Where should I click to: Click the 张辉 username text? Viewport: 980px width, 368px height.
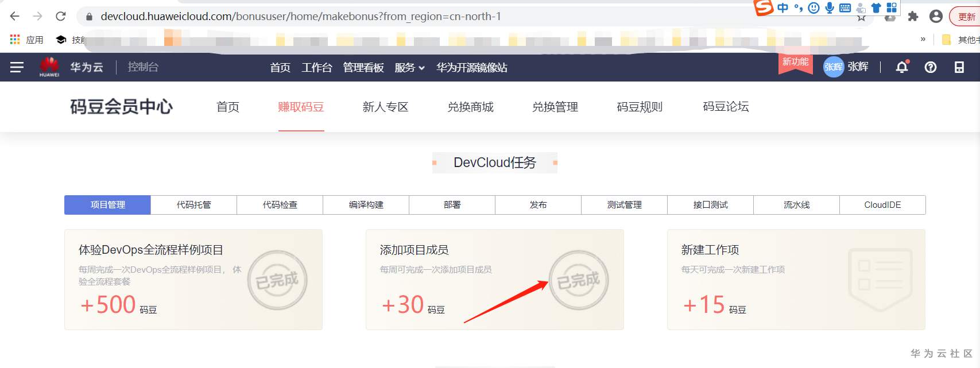tap(858, 67)
